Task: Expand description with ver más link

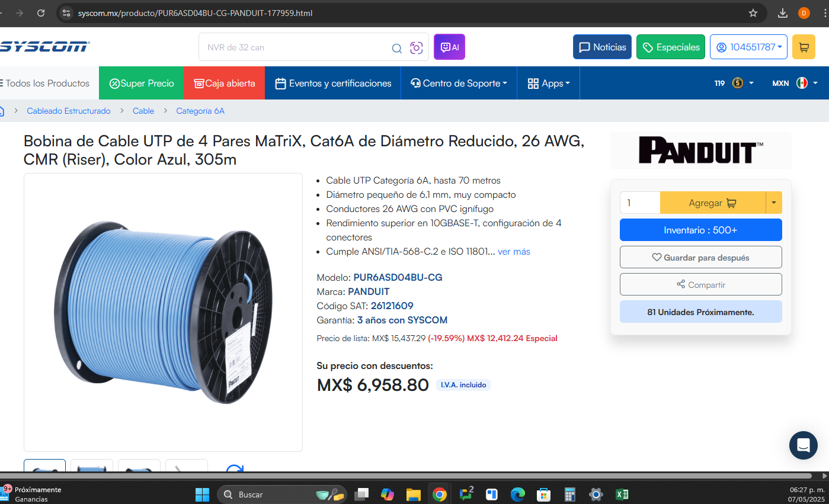Action: 514,252
